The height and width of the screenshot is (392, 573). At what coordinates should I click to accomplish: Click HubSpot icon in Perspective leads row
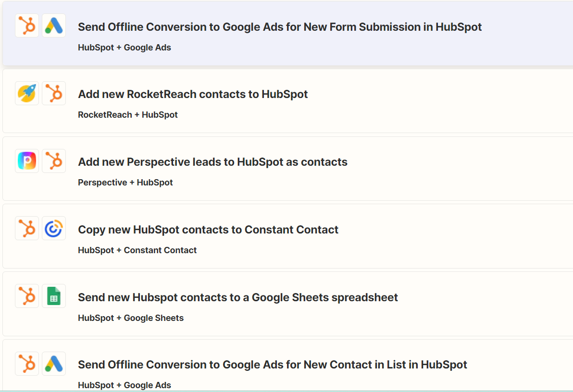click(54, 161)
